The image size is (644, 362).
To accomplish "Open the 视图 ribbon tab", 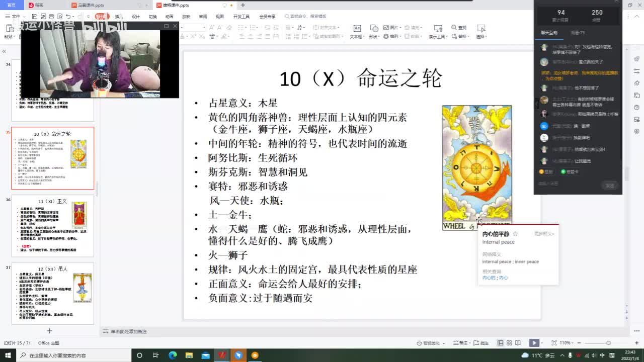I will (219, 17).
